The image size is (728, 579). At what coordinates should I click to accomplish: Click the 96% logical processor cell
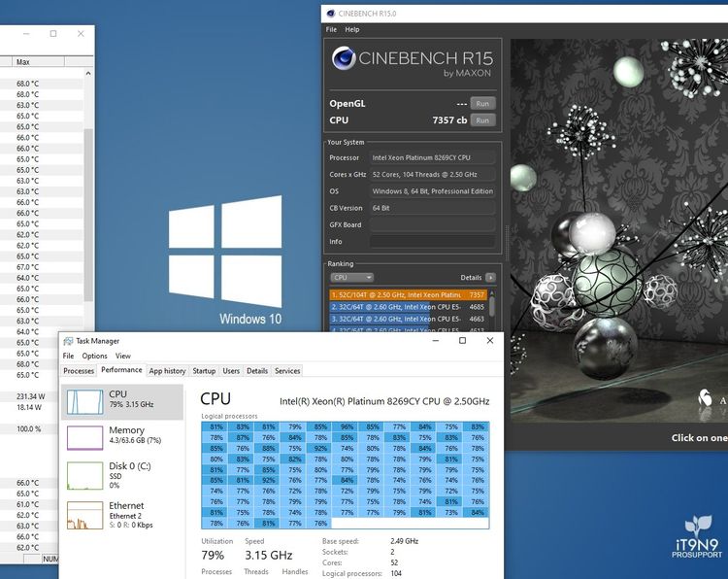(345, 426)
